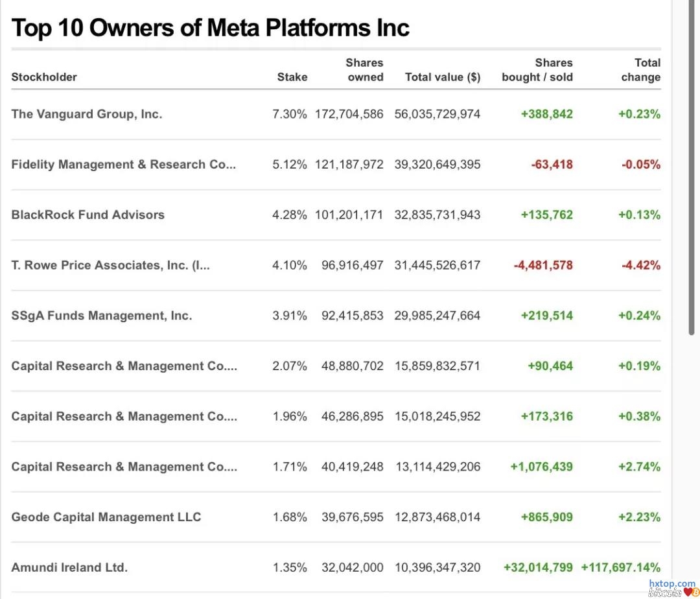Open Amundi Ireland Ltd. stockholder entry
Image resolution: width=700 pixels, height=599 pixels.
[69, 568]
